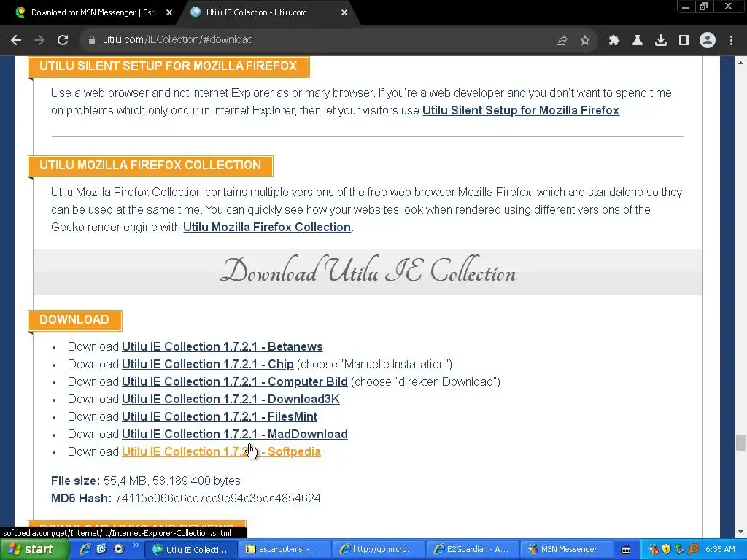Download from Betanews link

pyautogui.click(x=222, y=346)
